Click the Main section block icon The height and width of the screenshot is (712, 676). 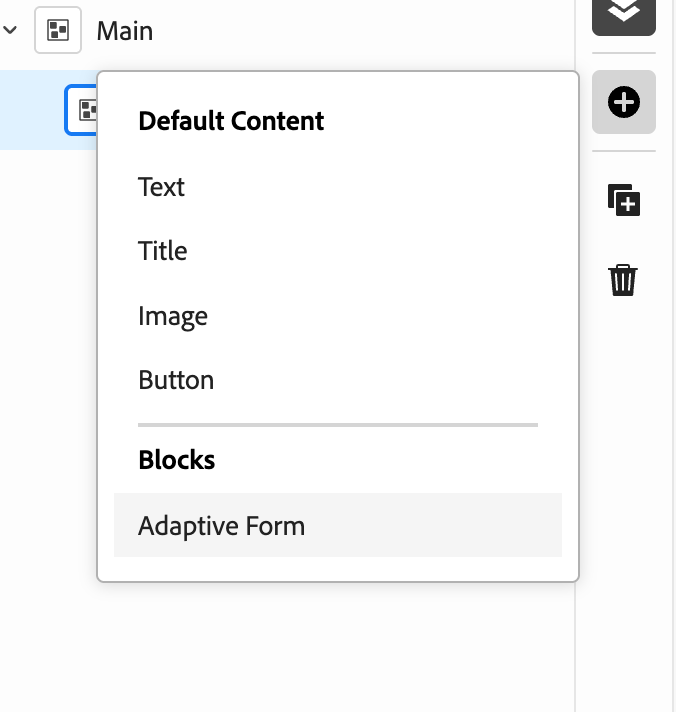pos(58,30)
